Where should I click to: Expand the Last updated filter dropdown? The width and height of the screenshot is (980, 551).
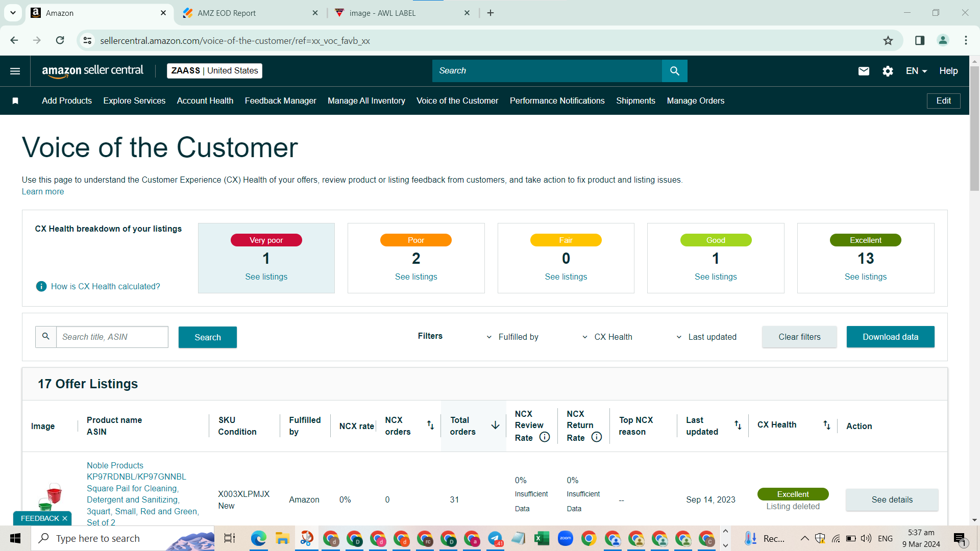706,337
